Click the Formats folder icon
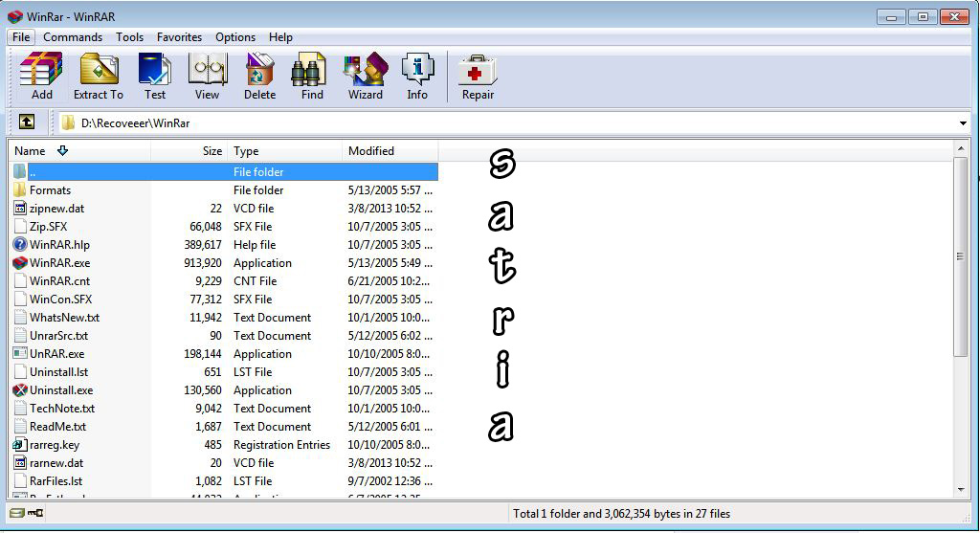The width and height of the screenshot is (980, 533). point(20,189)
